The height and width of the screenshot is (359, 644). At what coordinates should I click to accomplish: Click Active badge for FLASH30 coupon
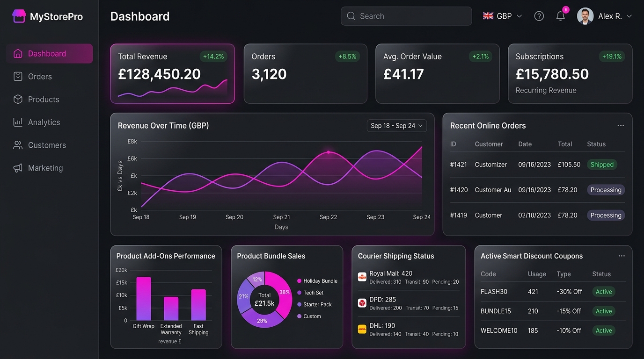click(604, 292)
